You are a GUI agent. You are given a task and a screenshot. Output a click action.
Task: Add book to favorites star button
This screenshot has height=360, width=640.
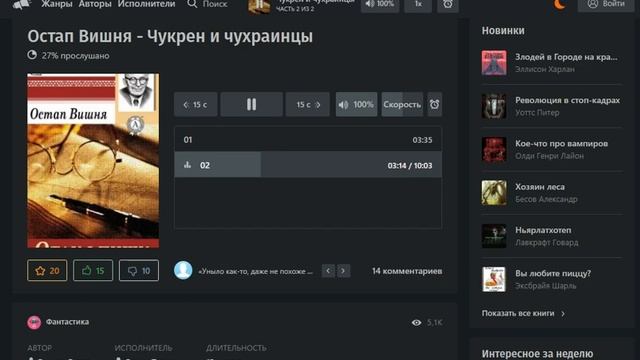point(47,271)
